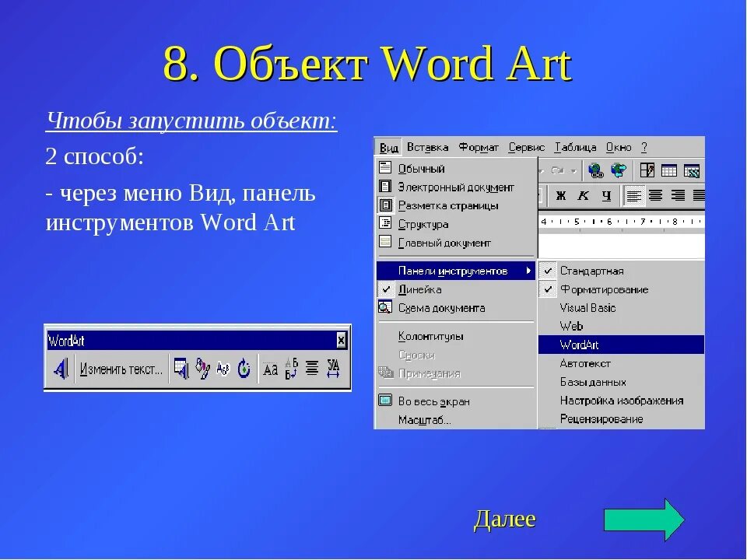The image size is (747, 560).
Task: Center align text
Action: click(x=655, y=195)
